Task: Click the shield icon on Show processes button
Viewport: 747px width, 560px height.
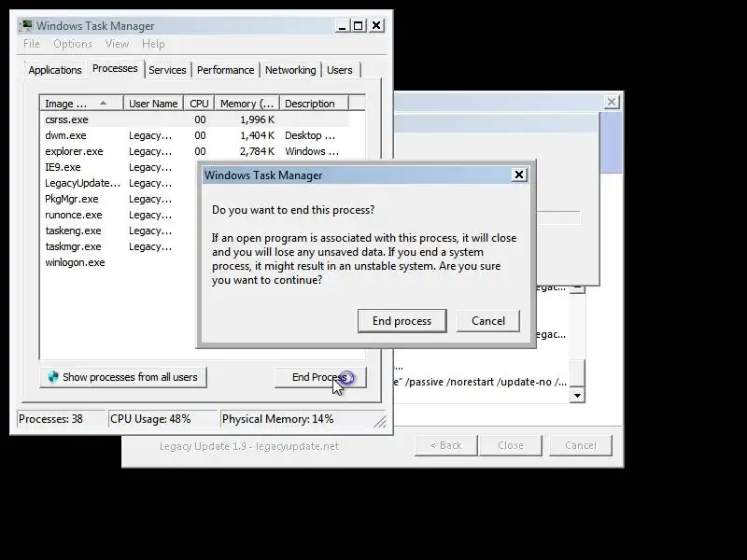Action: coord(53,377)
